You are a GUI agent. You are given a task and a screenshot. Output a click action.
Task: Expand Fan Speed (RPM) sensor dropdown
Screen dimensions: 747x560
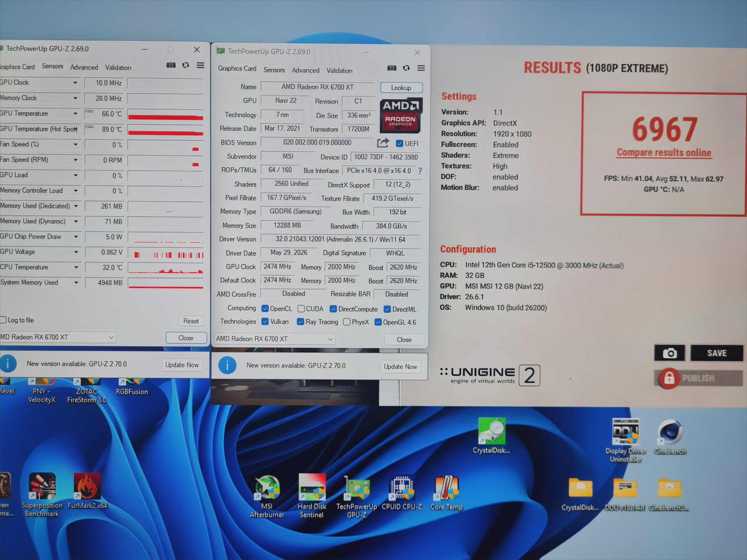pos(76,160)
